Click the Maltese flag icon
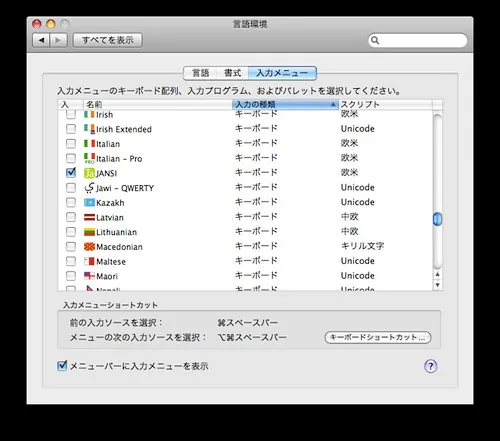 [89, 261]
